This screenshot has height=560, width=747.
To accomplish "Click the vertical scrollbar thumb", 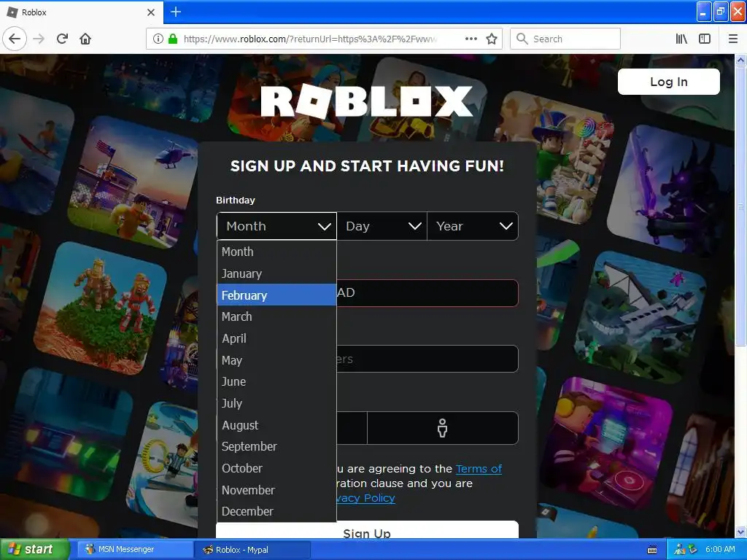I will coord(741,206).
